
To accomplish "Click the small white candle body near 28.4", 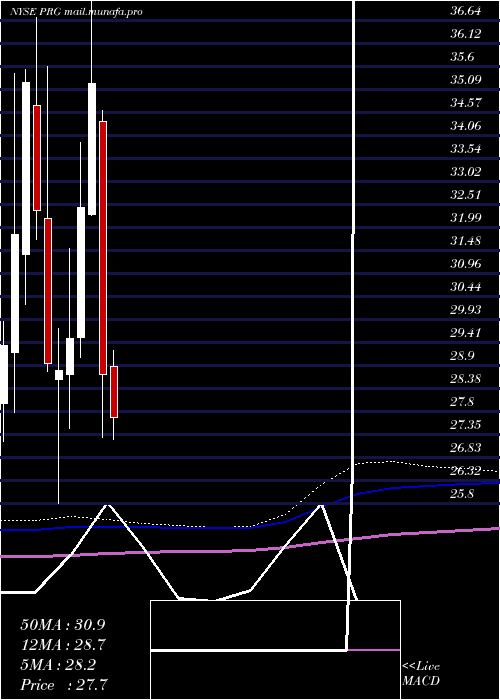I will (59, 375).
